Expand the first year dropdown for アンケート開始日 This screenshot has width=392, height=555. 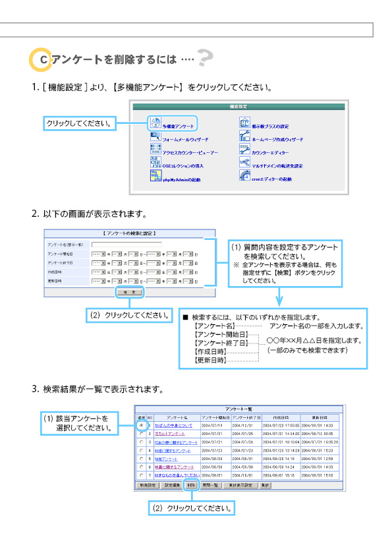pyautogui.click(x=98, y=254)
